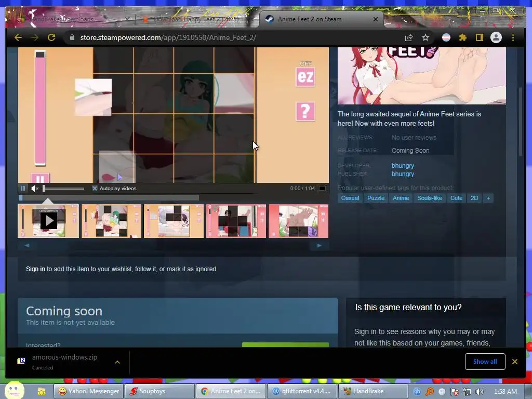The width and height of the screenshot is (532, 399).
Task: Pause the Steam trailer video
Action: (23, 188)
